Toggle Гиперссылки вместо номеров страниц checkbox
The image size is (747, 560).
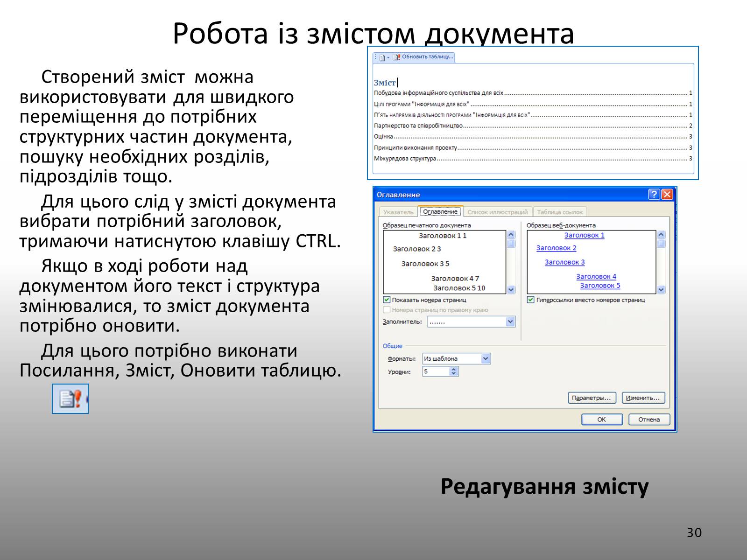(x=530, y=300)
